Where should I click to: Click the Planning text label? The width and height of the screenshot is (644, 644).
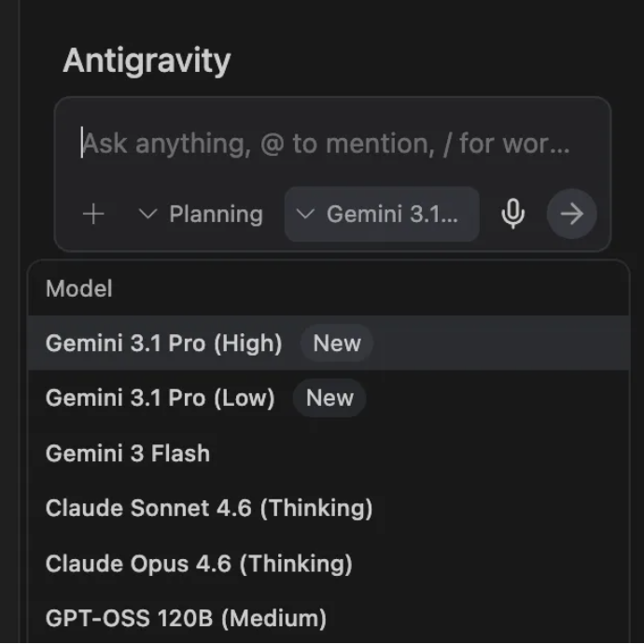pos(216,215)
